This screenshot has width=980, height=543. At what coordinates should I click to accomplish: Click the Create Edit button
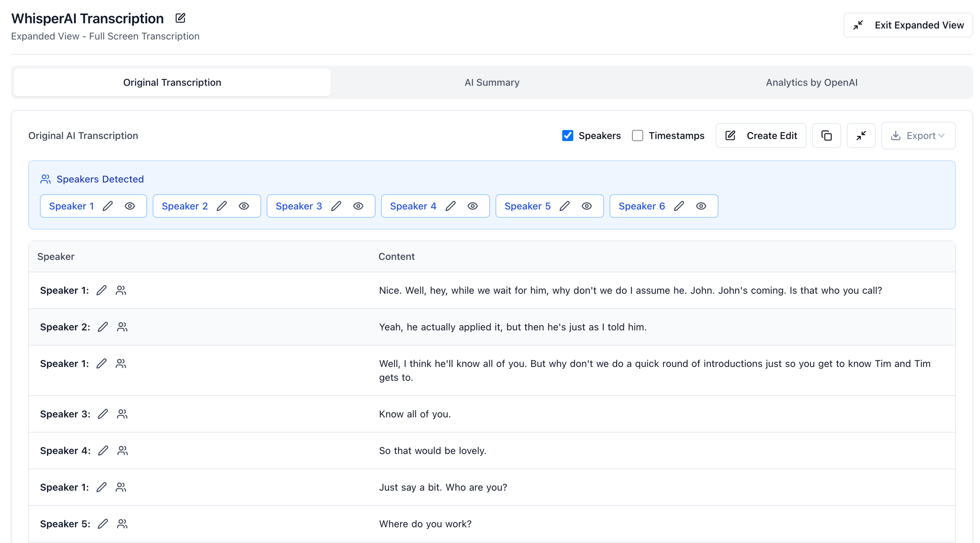coord(761,136)
